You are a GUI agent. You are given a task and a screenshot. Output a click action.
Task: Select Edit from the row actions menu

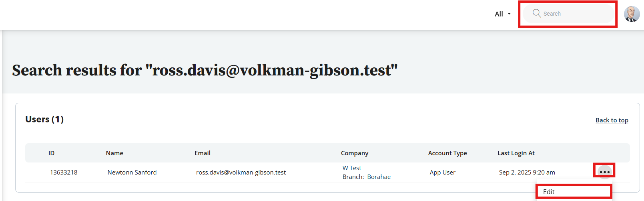tap(549, 192)
